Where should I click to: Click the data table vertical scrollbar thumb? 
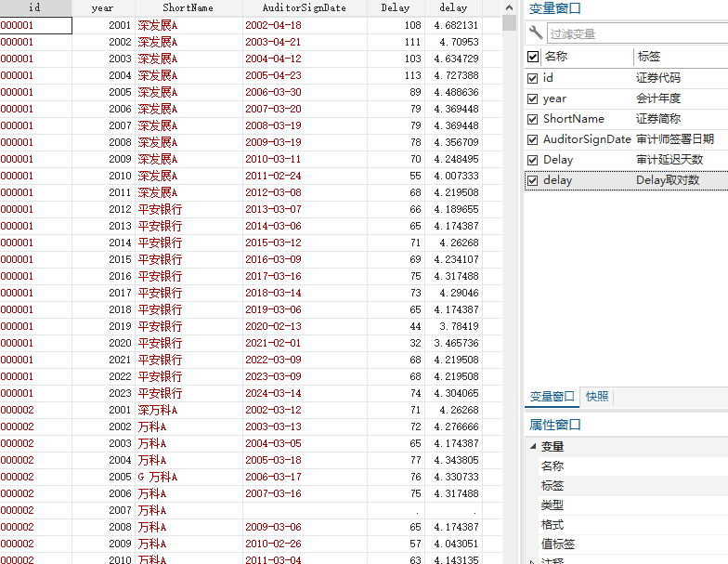(509, 22)
